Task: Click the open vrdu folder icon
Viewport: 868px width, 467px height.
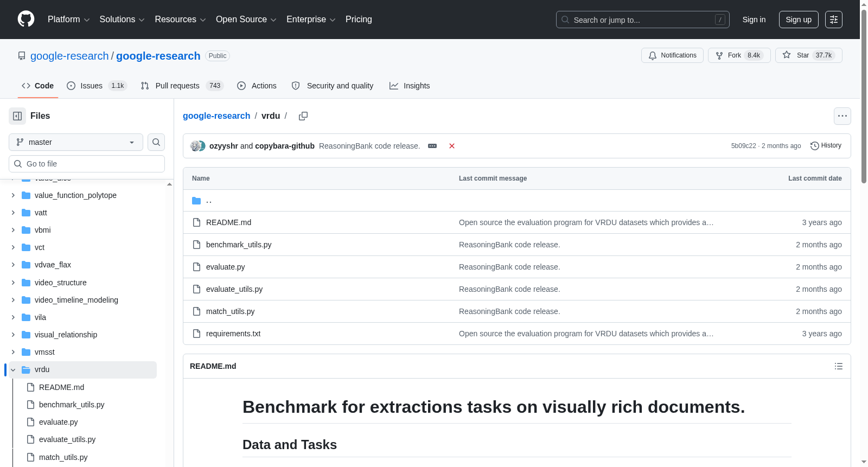Action: click(x=26, y=370)
